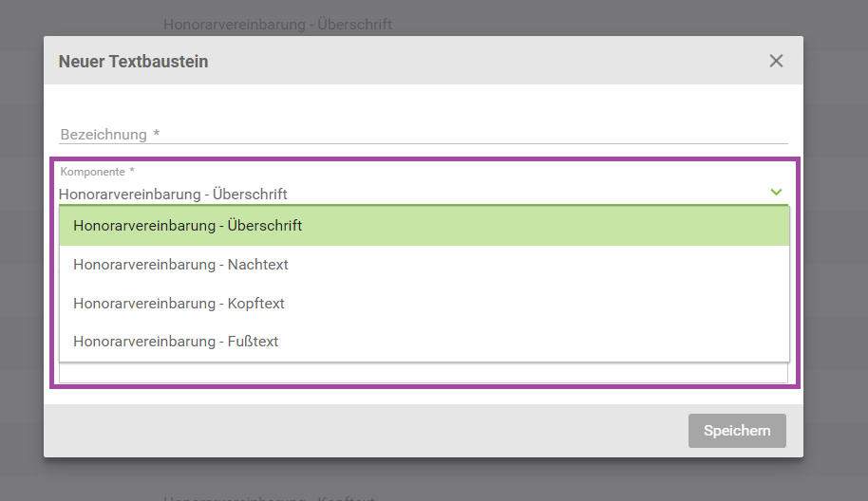The height and width of the screenshot is (501, 868).
Task: Close the Neuer Textbaustein dialog
Action: coord(776,61)
